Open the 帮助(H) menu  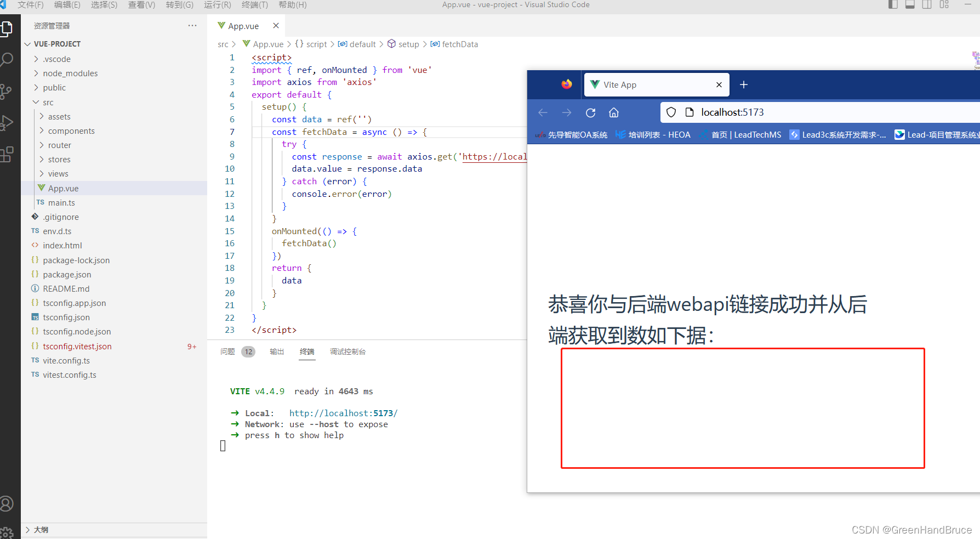tap(293, 5)
